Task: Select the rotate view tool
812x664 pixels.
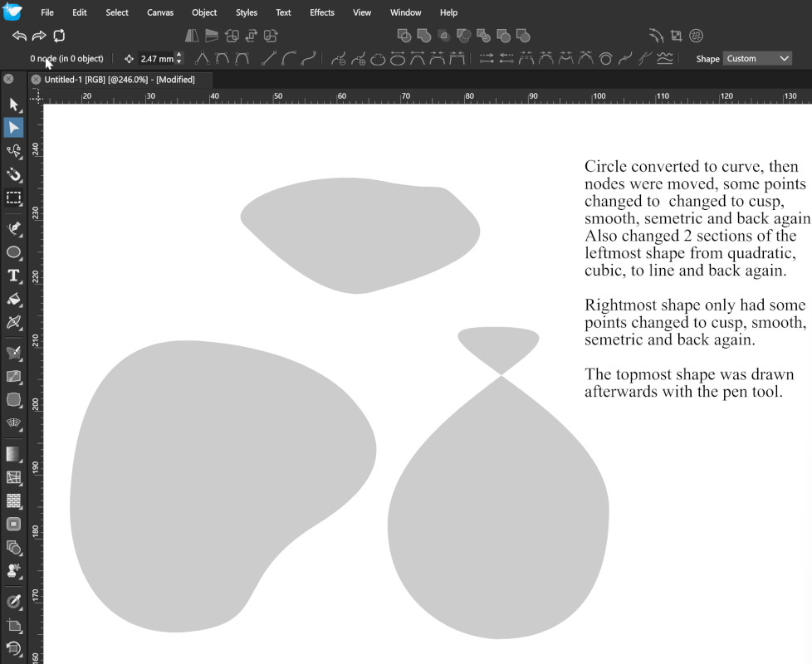Action: [13, 648]
